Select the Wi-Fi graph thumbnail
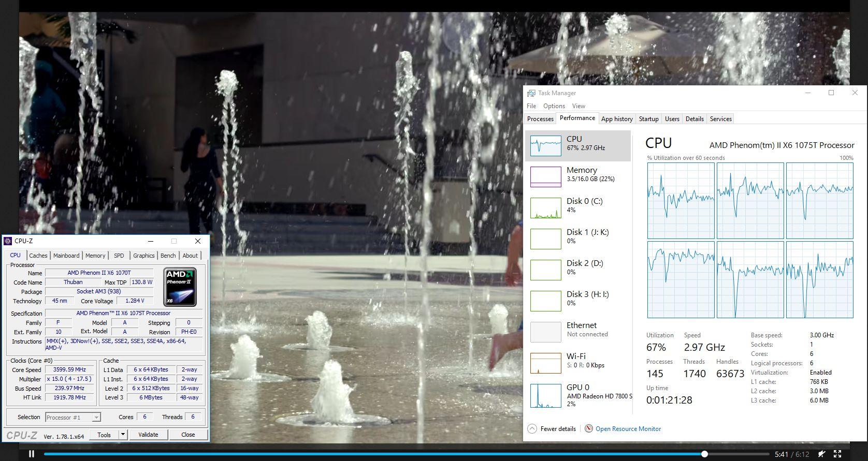The width and height of the screenshot is (868, 461). point(545,363)
